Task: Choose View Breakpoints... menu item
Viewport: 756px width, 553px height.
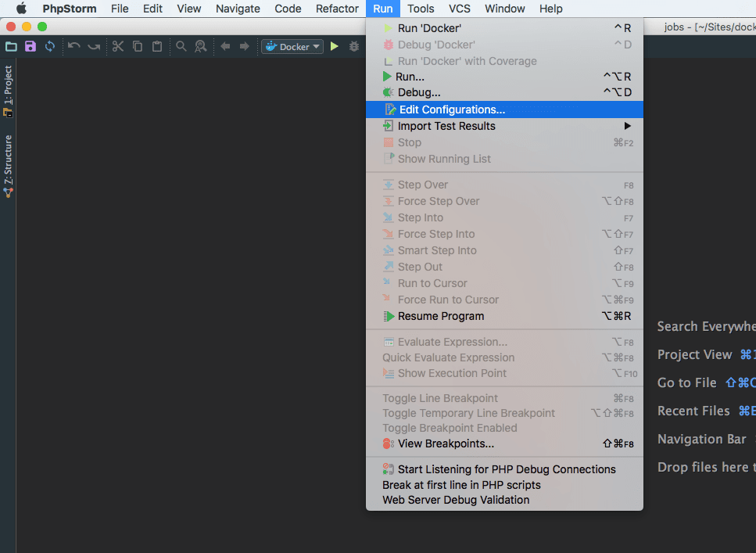Action: tap(504, 443)
